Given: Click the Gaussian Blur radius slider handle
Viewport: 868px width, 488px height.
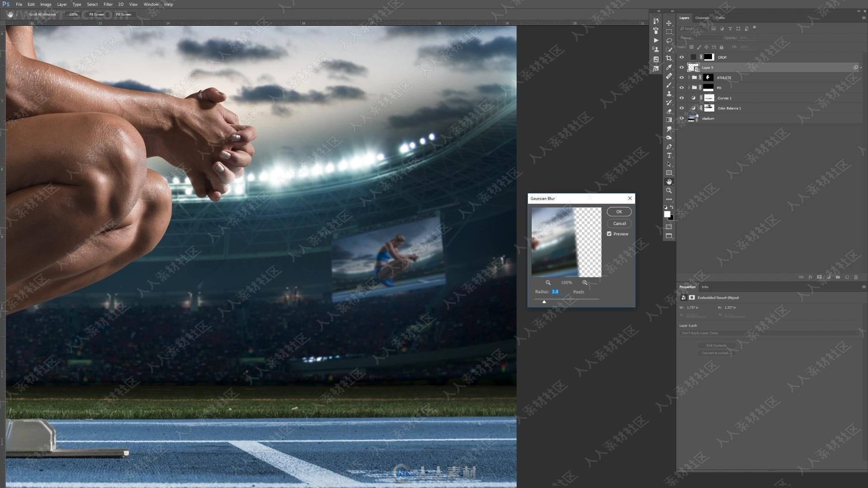Looking at the screenshot, I should [x=544, y=301].
